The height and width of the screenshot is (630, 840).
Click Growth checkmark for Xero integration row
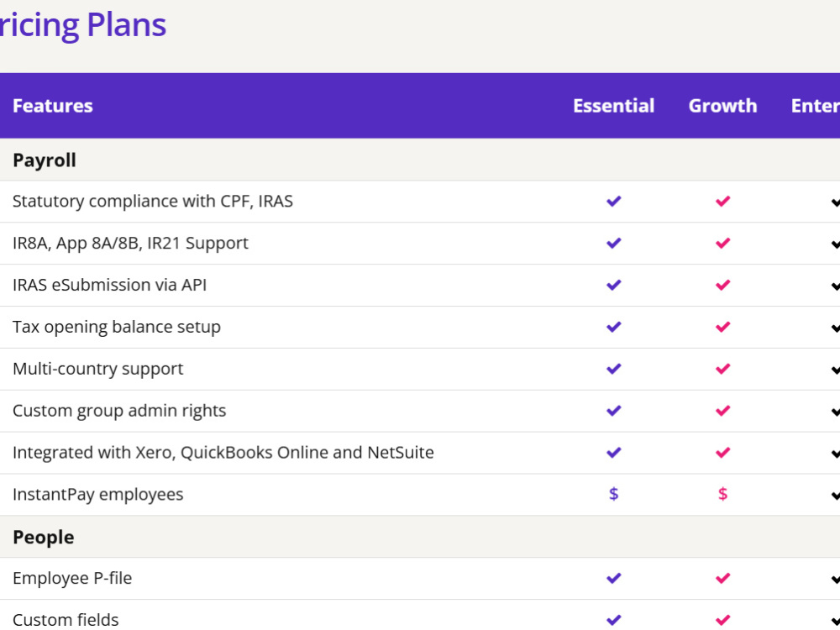click(722, 453)
